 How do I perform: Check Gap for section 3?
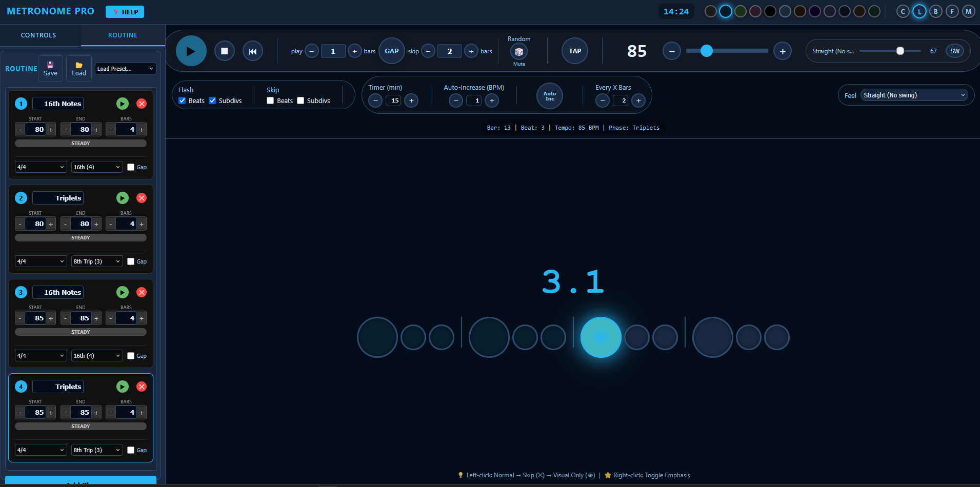(x=131, y=356)
